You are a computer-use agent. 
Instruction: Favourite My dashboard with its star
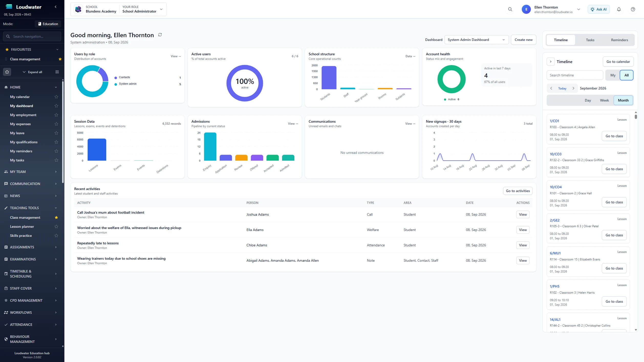(56, 106)
